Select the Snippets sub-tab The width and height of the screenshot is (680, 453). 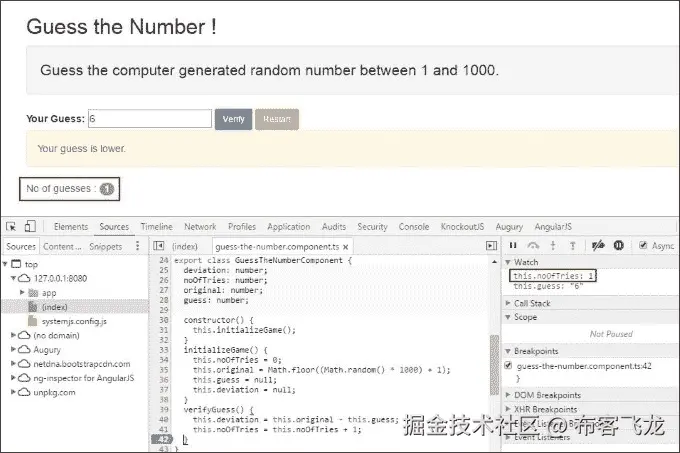click(105, 246)
